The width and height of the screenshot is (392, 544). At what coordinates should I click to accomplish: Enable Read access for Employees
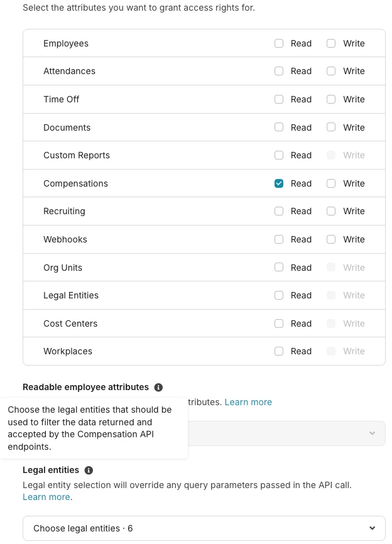click(x=279, y=43)
